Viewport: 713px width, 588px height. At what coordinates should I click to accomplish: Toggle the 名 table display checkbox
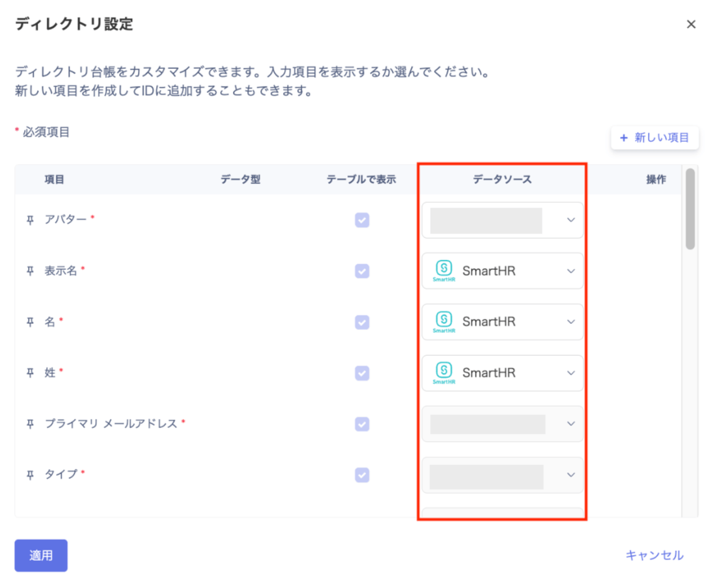tap(362, 323)
